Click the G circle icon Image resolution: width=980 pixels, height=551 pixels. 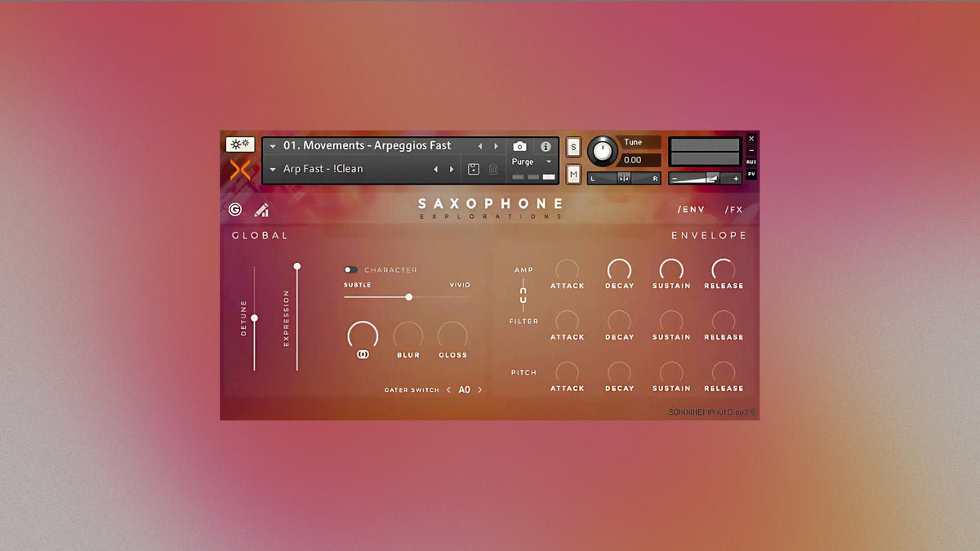coord(235,210)
